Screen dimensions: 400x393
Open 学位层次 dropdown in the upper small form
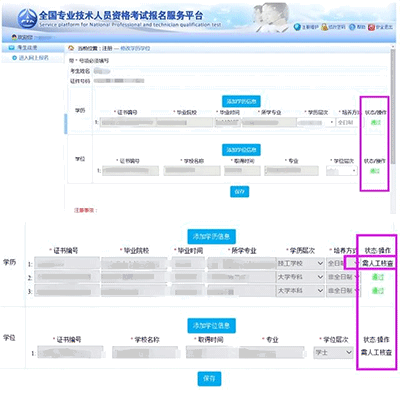click(341, 171)
